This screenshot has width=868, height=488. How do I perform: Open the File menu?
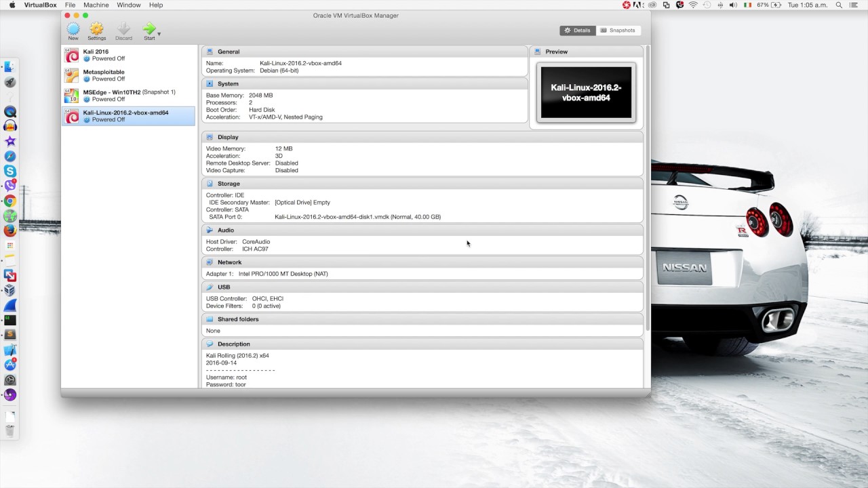click(70, 5)
